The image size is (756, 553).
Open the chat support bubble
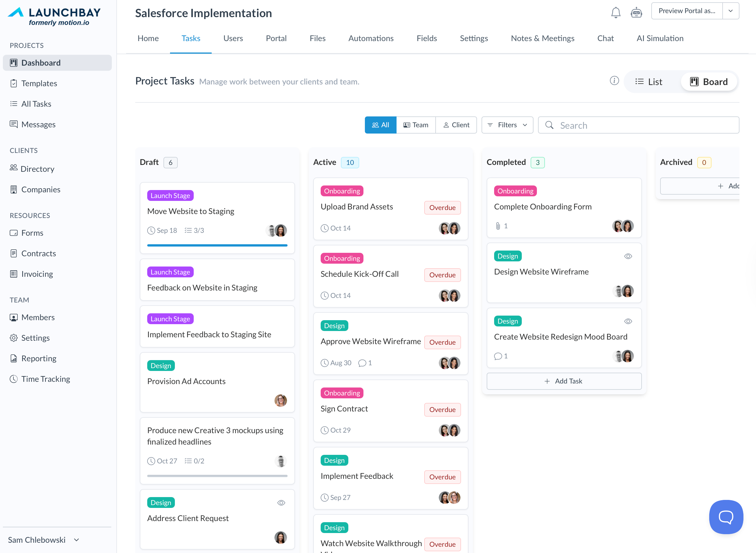(x=726, y=517)
